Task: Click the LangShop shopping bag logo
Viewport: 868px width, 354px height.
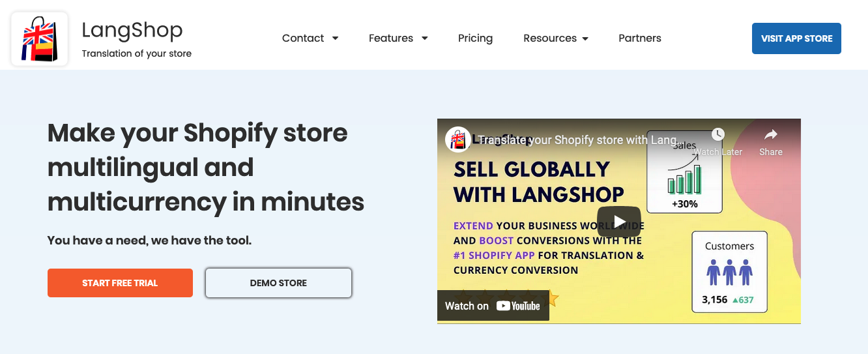Action: click(x=40, y=39)
